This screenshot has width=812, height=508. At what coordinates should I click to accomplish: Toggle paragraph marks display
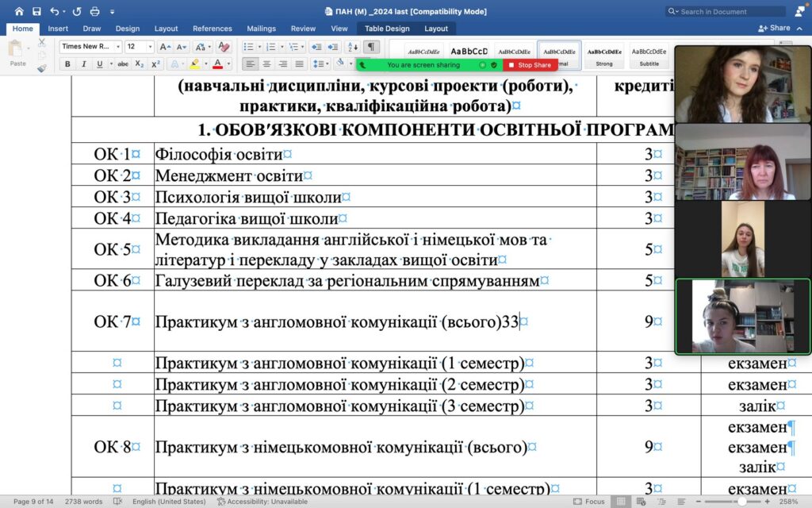(372, 47)
